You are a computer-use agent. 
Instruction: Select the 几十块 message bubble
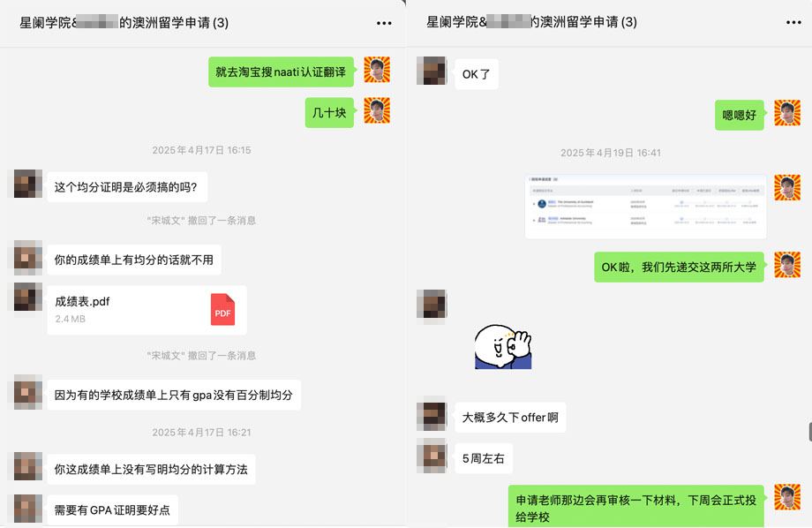pyautogui.click(x=329, y=112)
